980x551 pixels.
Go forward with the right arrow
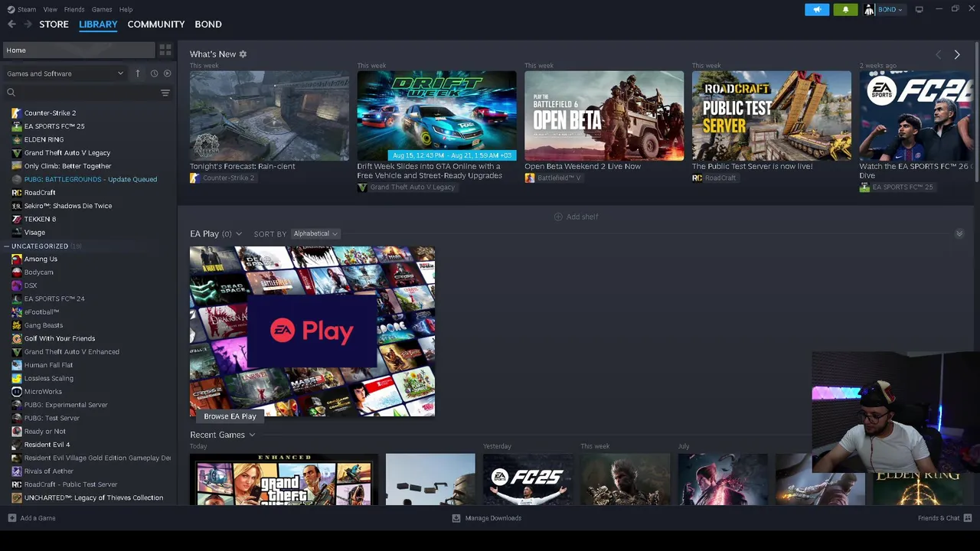point(28,24)
